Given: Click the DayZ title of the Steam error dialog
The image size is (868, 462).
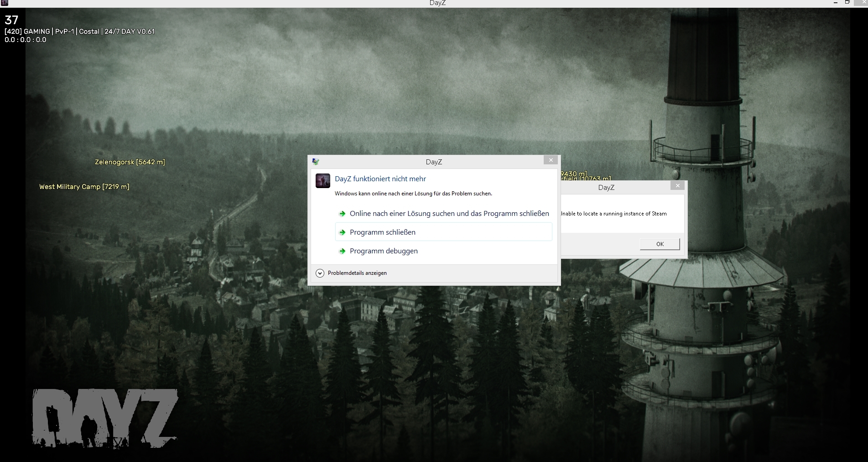Looking at the screenshot, I should 606,188.
